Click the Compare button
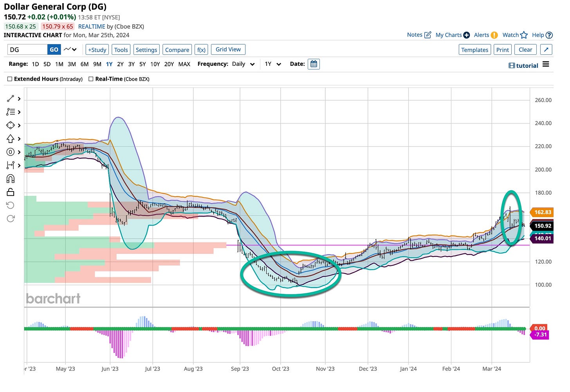 tap(177, 50)
